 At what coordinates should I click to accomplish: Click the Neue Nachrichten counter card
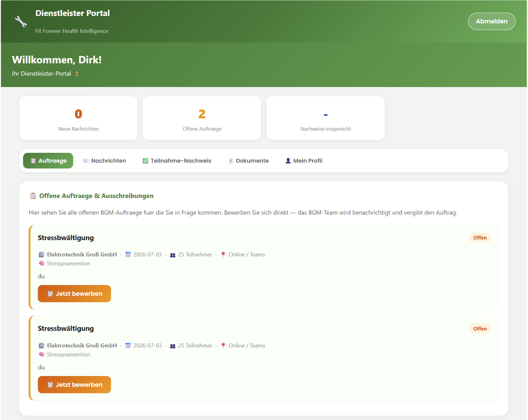pos(78,118)
